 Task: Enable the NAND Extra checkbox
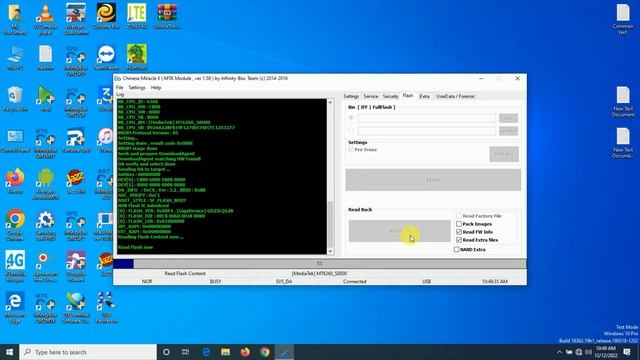pyautogui.click(x=456, y=249)
